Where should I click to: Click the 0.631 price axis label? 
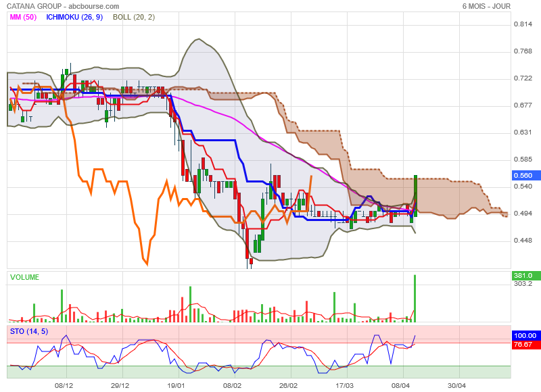click(x=523, y=132)
